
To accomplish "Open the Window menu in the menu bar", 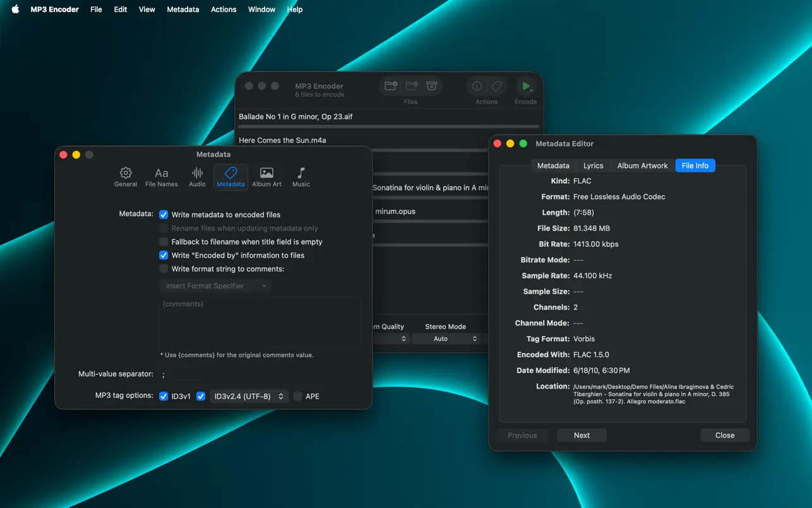I will [x=261, y=9].
